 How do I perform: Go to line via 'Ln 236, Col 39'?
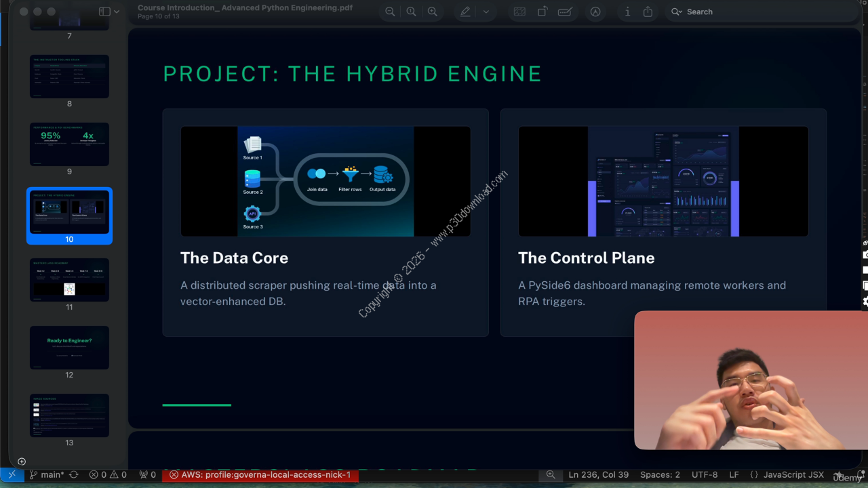click(600, 474)
